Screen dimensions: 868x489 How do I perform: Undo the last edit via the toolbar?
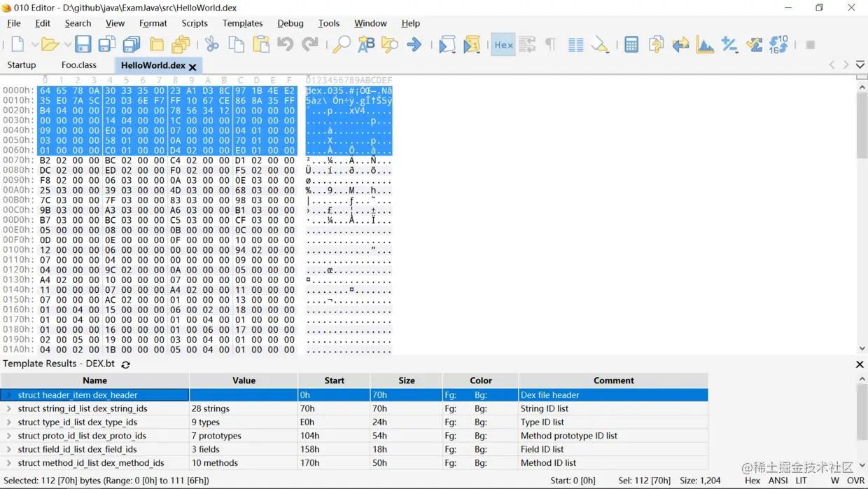tap(285, 45)
